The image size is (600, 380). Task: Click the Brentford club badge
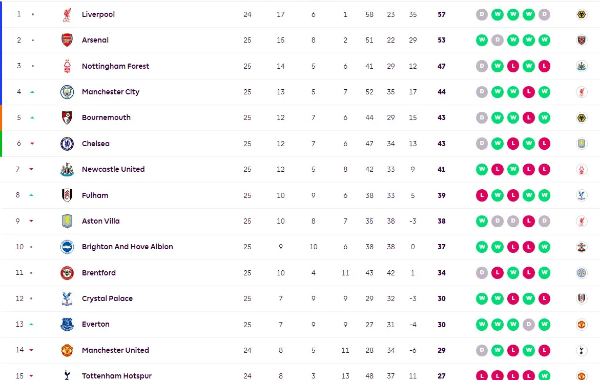[67, 273]
